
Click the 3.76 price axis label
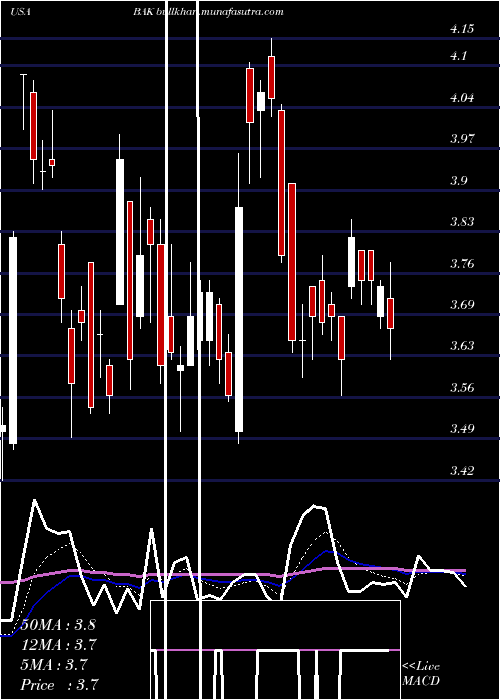[x=462, y=264]
